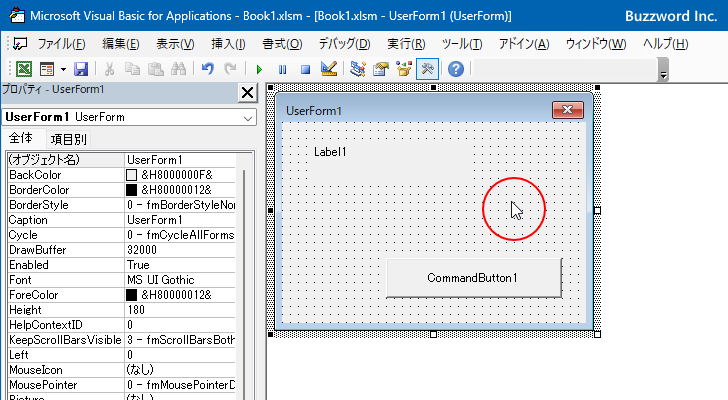Open the ウィンドウ(W) menu

click(x=596, y=44)
